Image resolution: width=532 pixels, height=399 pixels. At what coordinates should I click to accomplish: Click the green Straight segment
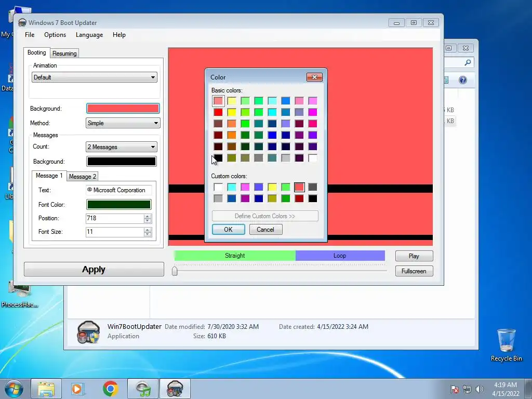pos(235,256)
